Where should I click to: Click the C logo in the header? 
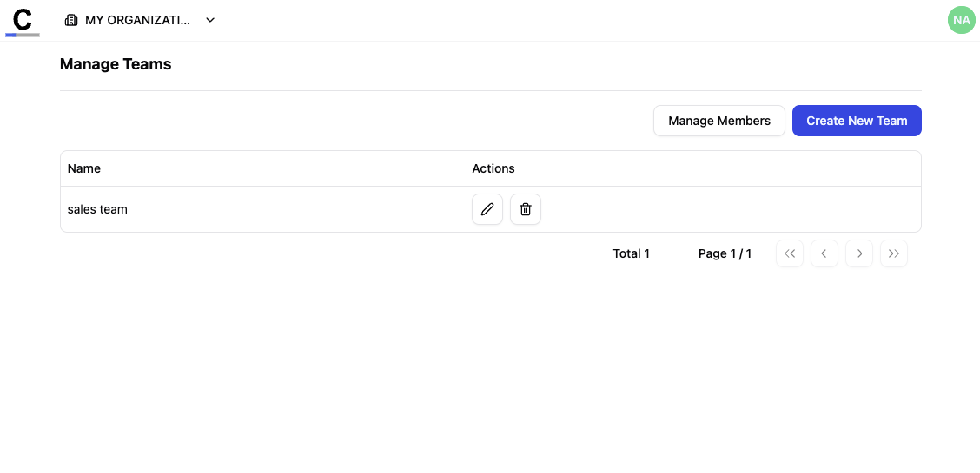point(23,18)
